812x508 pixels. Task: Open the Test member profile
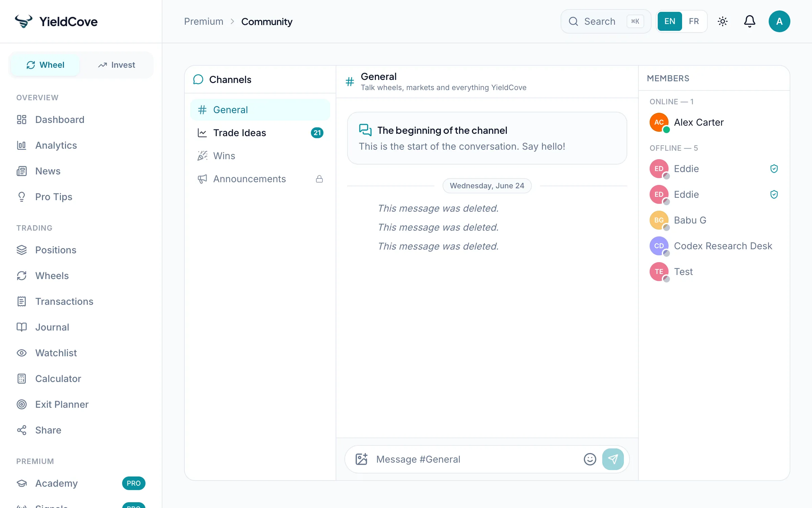(714, 272)
